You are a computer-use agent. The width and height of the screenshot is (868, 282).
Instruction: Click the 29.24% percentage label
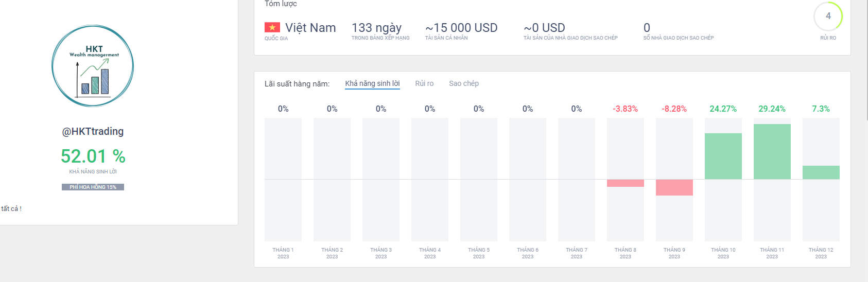tap(772, 109)
